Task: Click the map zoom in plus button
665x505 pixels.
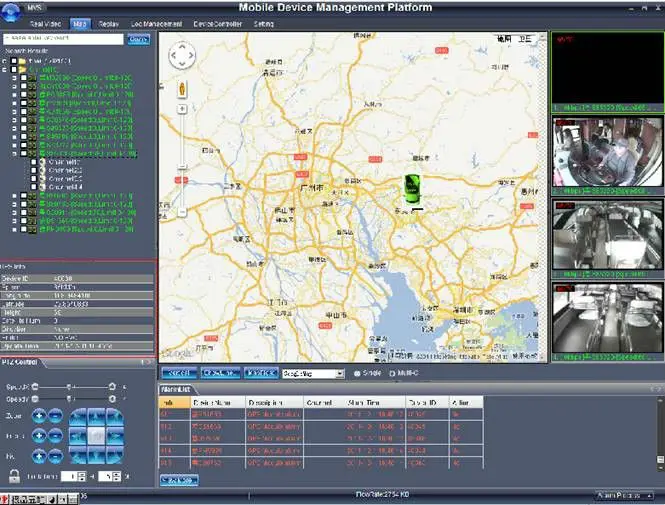Action: (x=182, y=109)
